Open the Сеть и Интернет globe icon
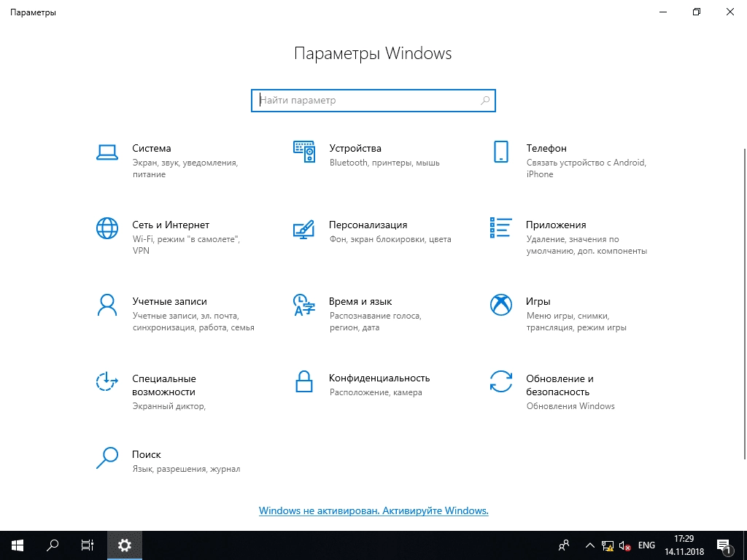The height and width of the screenshot is (560, 747). pos(107,228)
